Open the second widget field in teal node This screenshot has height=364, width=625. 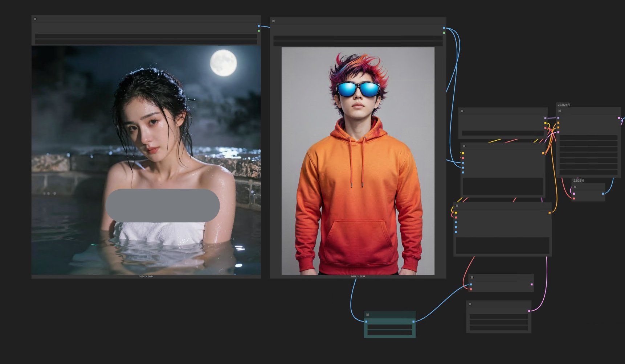tap(389, 332)
